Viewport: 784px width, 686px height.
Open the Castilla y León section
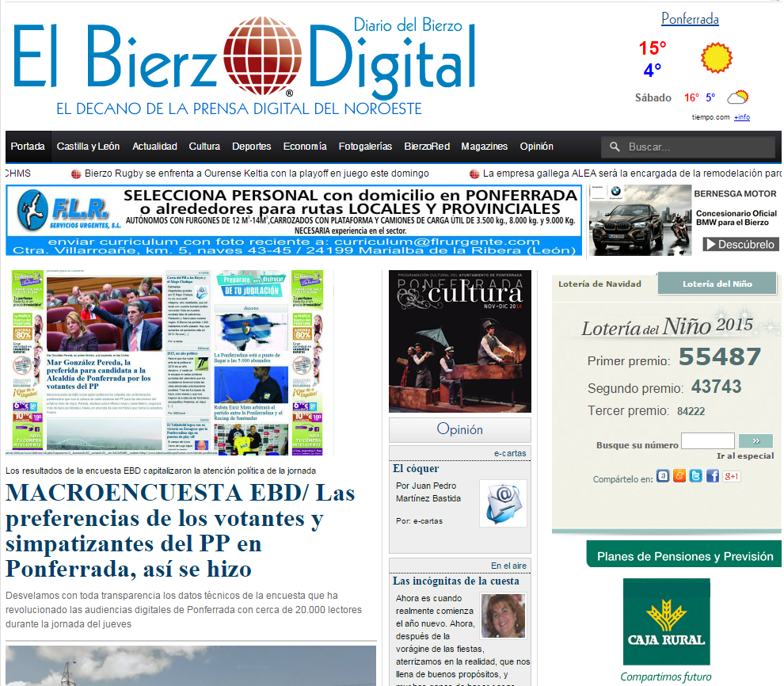(88, 147)
